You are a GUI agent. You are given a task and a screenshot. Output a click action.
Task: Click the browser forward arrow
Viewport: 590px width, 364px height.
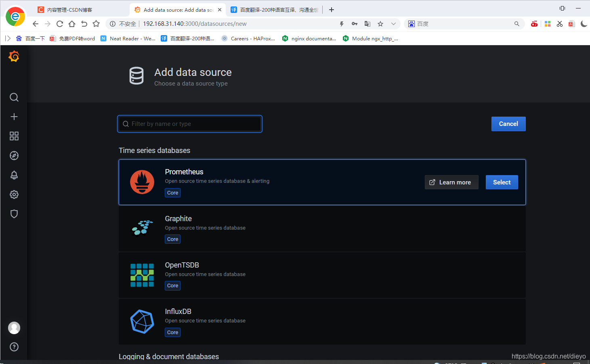[x=48, y=24]
